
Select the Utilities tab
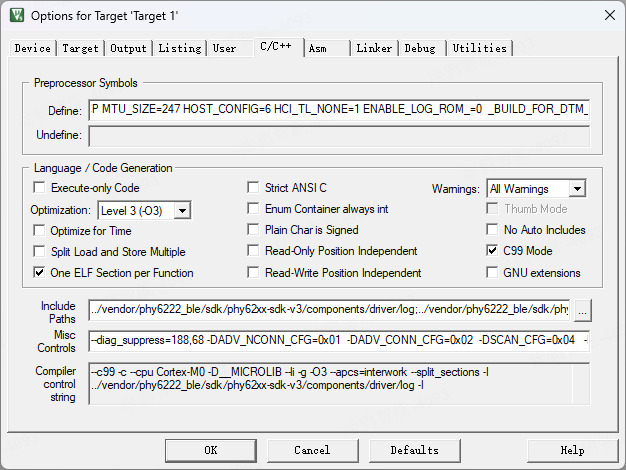(x=480, y=48)
